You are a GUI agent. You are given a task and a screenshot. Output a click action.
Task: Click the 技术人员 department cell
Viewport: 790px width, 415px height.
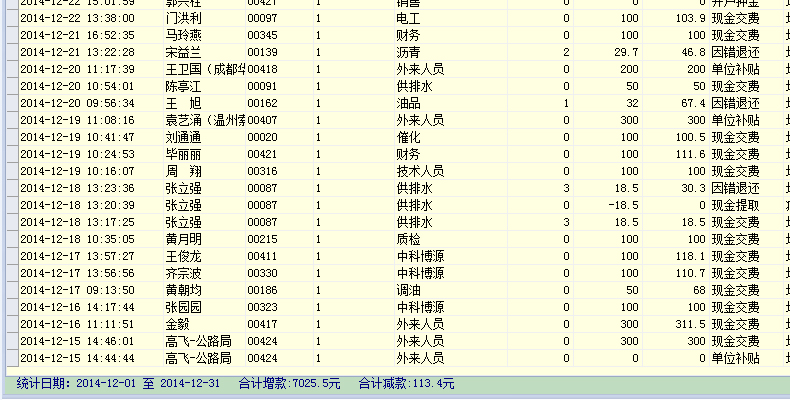(420, 171)
